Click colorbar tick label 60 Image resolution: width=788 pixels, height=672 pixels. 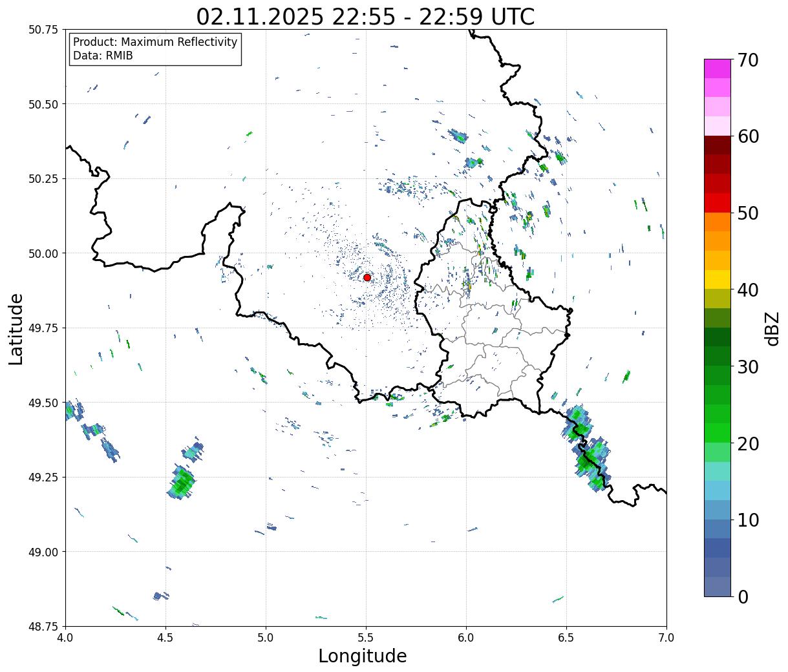[748, 136]
